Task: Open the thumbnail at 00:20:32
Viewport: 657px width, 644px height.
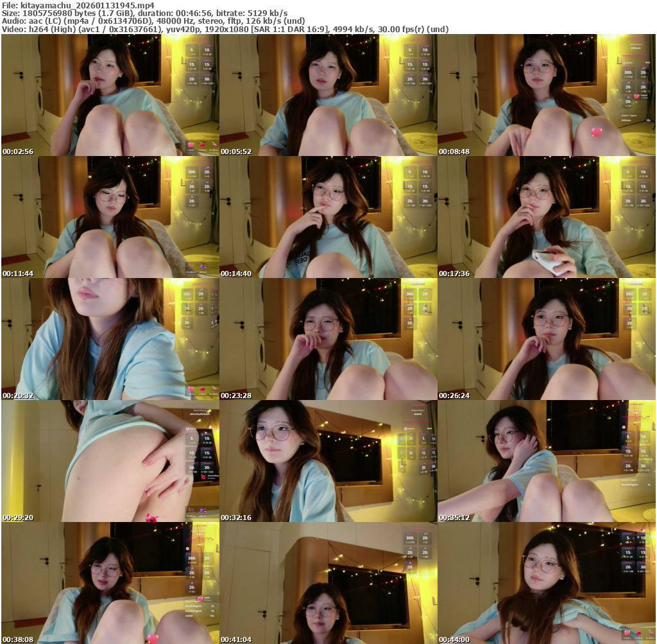Action: click(110, 339)
